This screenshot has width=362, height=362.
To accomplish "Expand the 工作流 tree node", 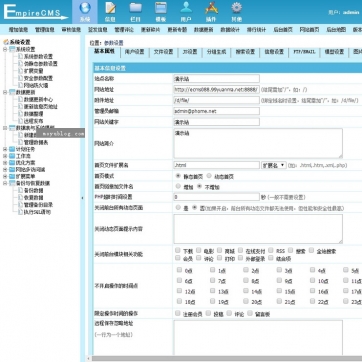I will point(5,156).
